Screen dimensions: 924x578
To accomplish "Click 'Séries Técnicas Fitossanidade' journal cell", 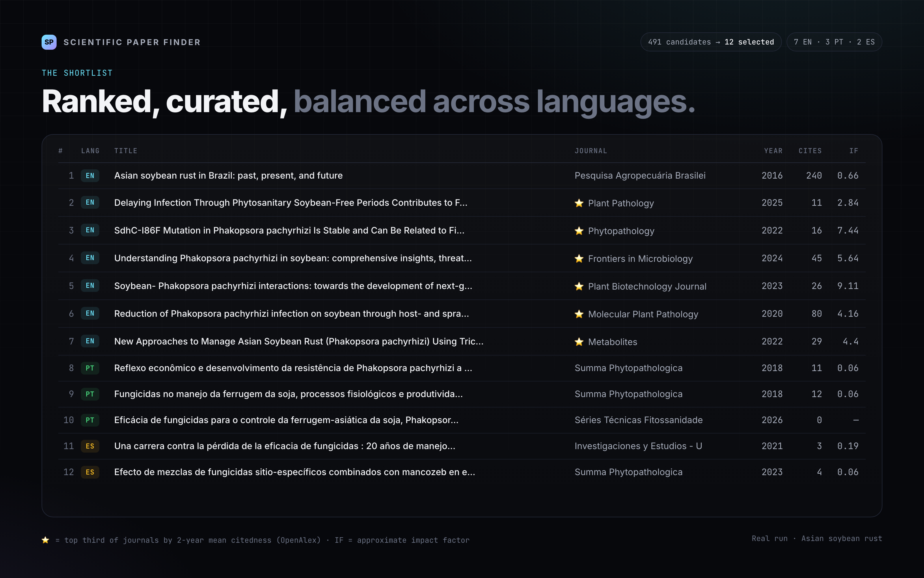I will 638,420.
